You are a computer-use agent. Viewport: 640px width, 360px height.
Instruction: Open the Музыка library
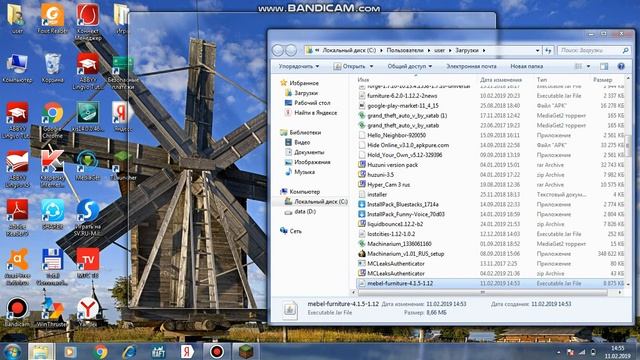pyautogui.click(x=300, y=172)
